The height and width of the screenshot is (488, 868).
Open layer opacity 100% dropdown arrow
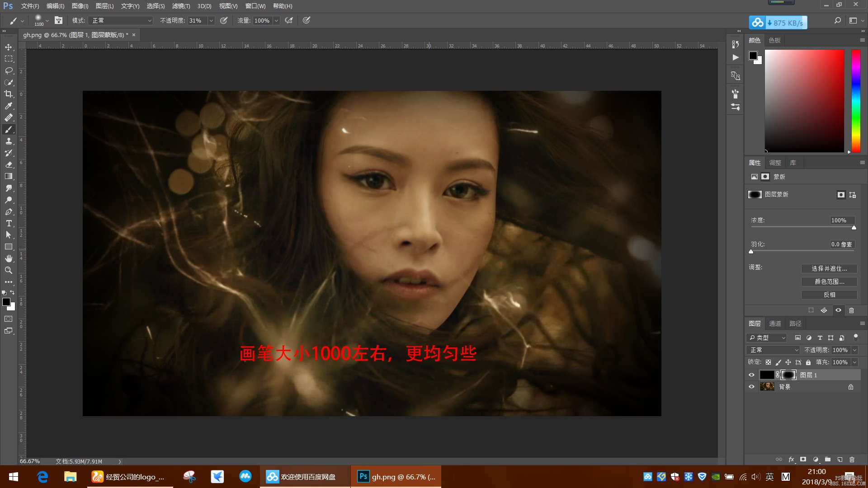tap(854, 350)
